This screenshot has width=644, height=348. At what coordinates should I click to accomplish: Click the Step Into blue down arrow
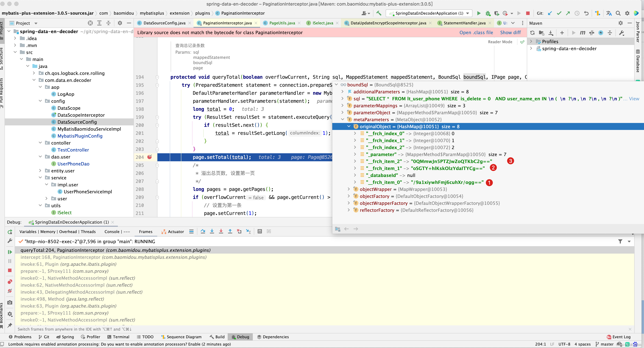pyautogui.click(x=212, y=232)
